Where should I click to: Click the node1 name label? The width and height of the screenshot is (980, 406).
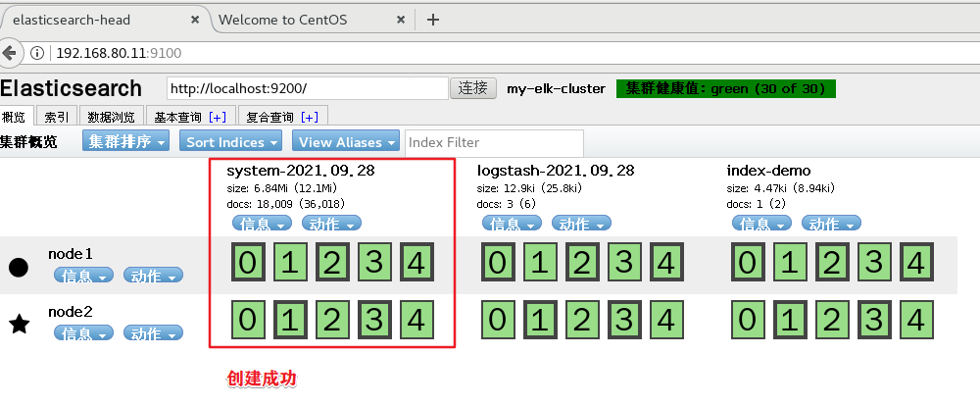point(71,253)
